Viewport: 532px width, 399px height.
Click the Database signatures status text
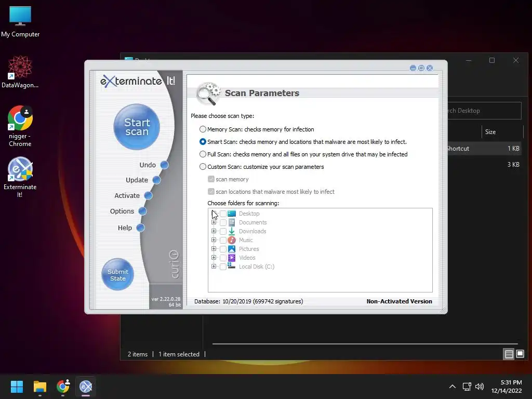[249, 301]
